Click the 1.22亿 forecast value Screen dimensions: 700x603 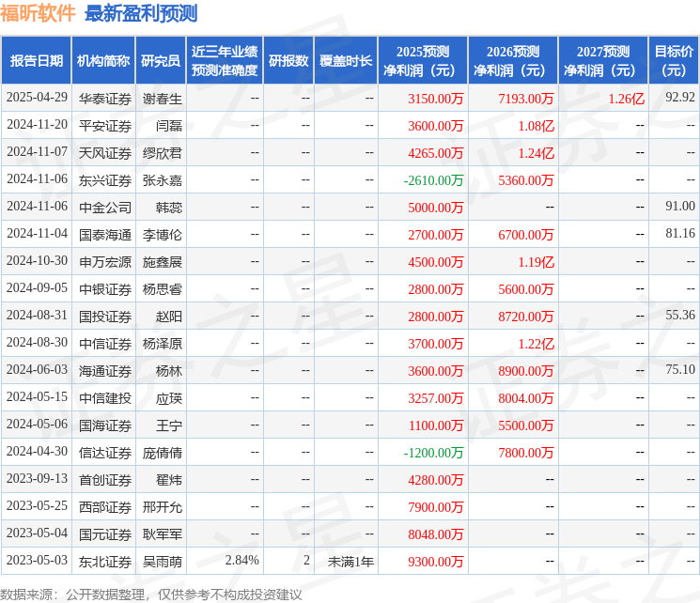[537, 344]
